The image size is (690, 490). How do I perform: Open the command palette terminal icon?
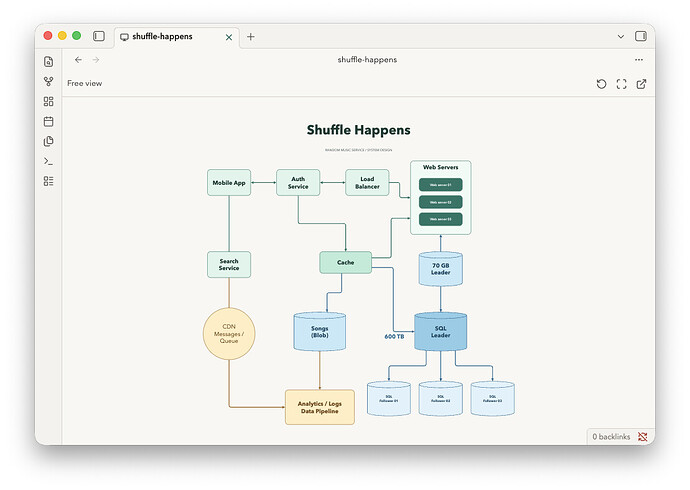48,161
